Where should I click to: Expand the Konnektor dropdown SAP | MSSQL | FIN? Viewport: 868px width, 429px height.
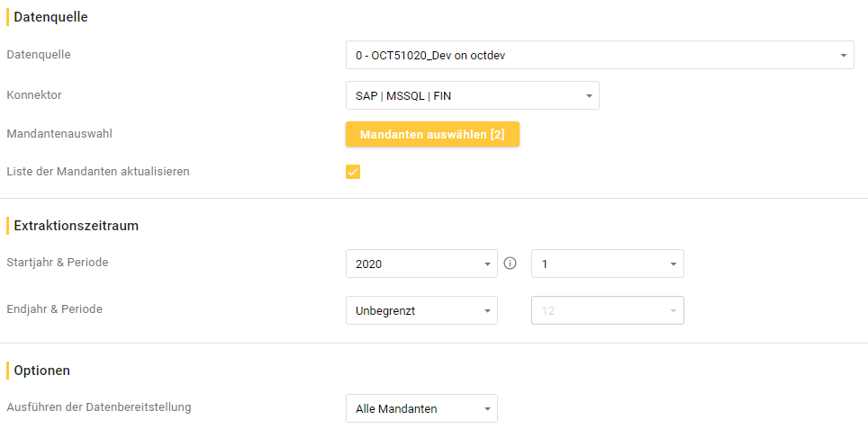pos(472,95)
